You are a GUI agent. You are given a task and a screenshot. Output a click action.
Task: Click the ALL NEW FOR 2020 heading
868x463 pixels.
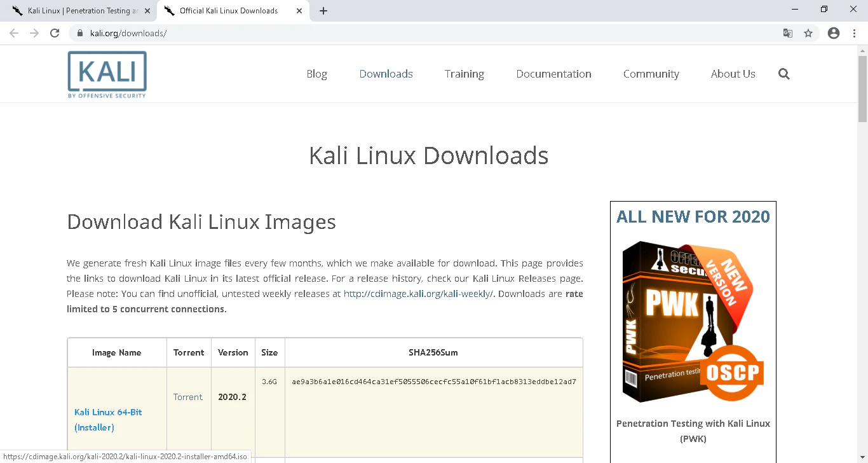[693, 216]
